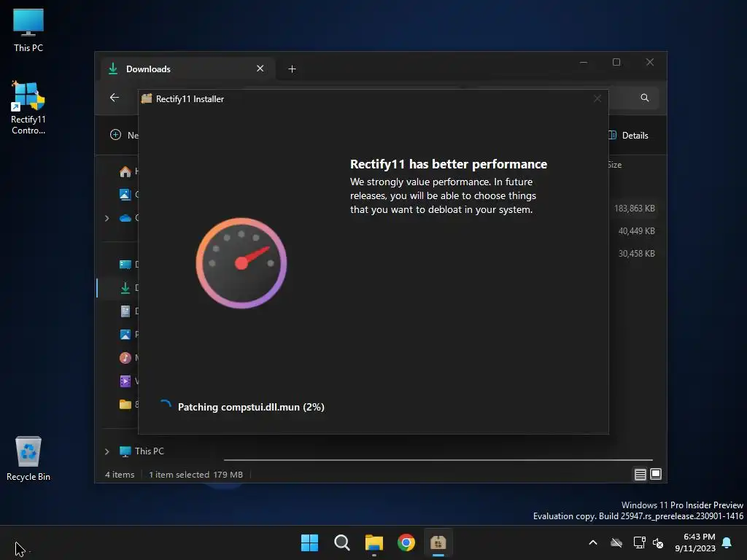The height and width of the screenshot is (560, 747).
Task: Click the File Explorer search icon
Action: [x=645, y=98]
